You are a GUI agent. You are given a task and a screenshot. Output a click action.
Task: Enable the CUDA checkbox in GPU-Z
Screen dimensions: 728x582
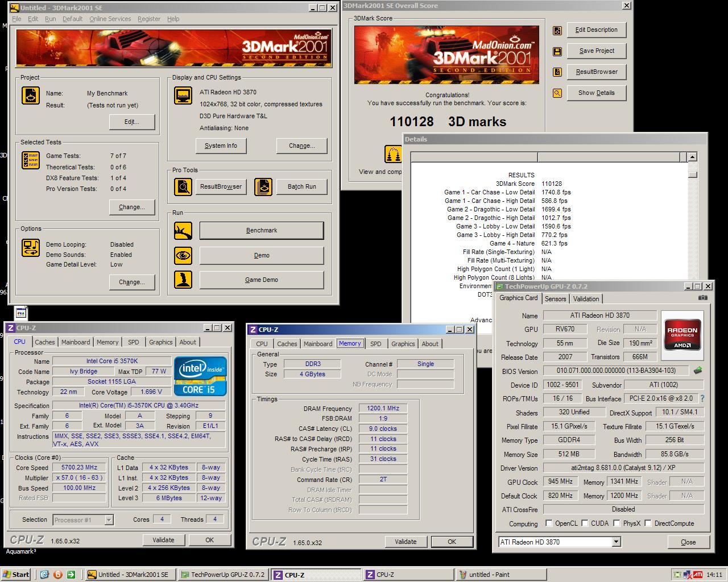tap(585, 523)
